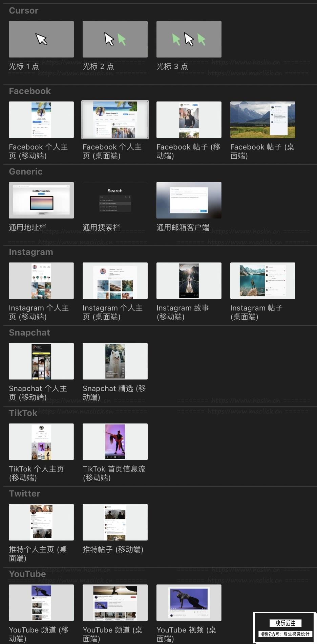The image size is (317, 644).
Task: Click the YouTube 视频 (桌面端) label
Action: 186,634
